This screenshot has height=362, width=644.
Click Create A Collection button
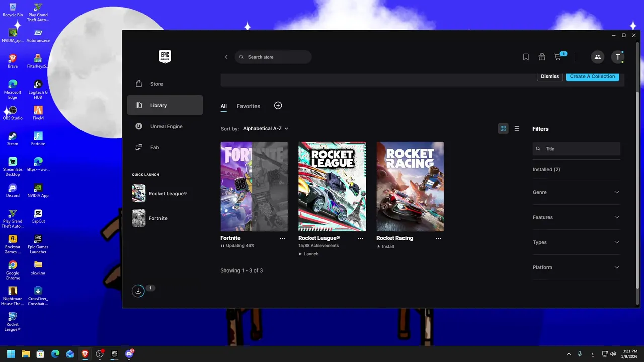[592, 76]
